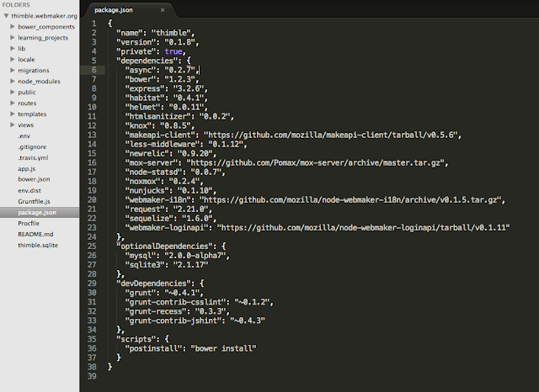Click the "sequelize": "1.6.0" entry
The width and height of the screenshot is (539, 392).
(170, 219)
